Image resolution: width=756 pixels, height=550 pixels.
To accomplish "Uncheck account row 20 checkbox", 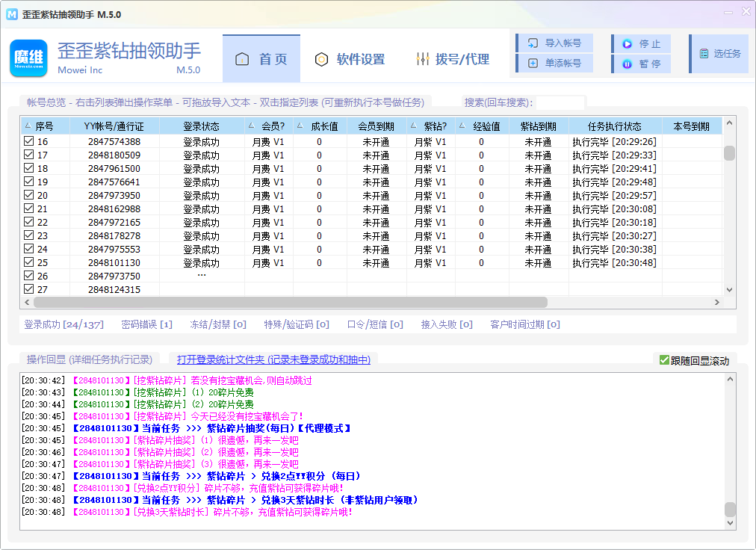I will pyautogui.click(x=29, y=195).
